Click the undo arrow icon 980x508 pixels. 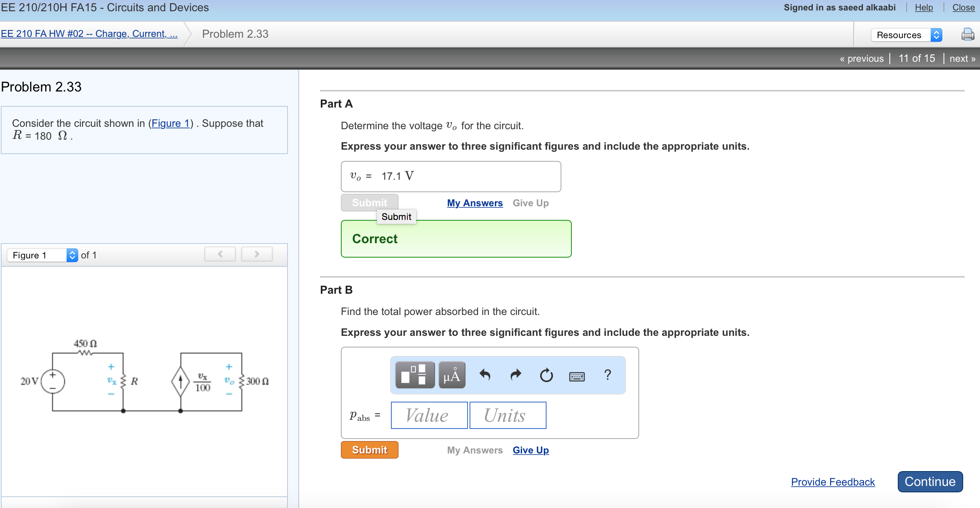pos(485,375)
